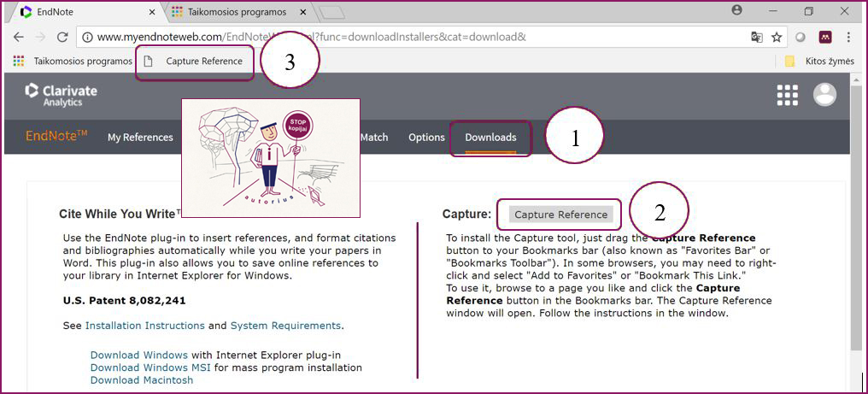This screenshot has height=394, width=868.
Task: Click the address bar URL field
Action: point(410,38)
